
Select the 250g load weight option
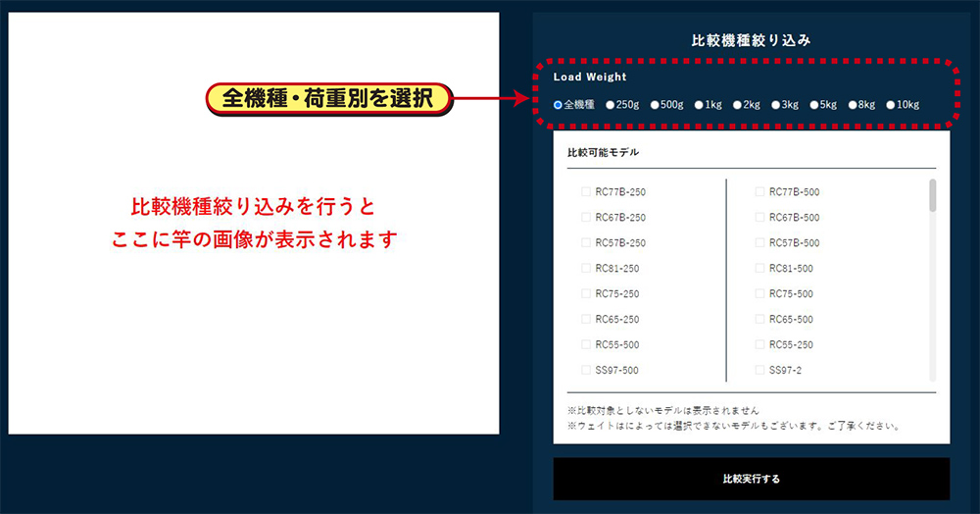click(x=611, y=105)
